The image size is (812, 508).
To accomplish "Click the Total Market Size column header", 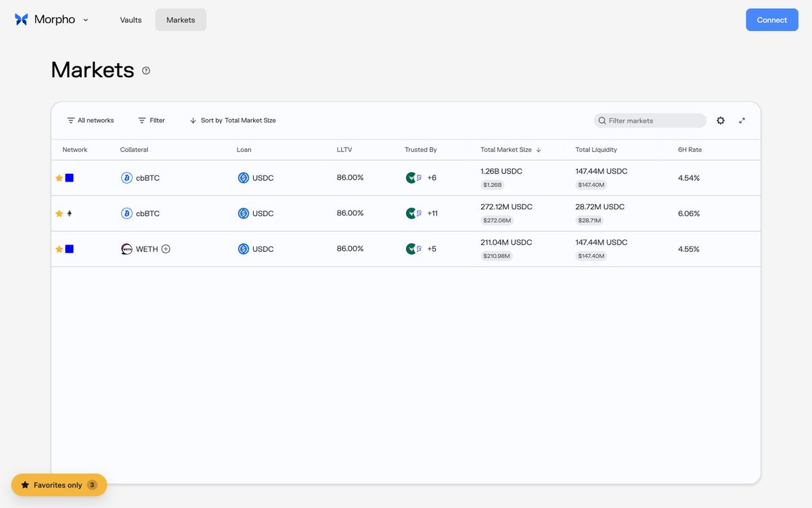I will coord(511,150).
